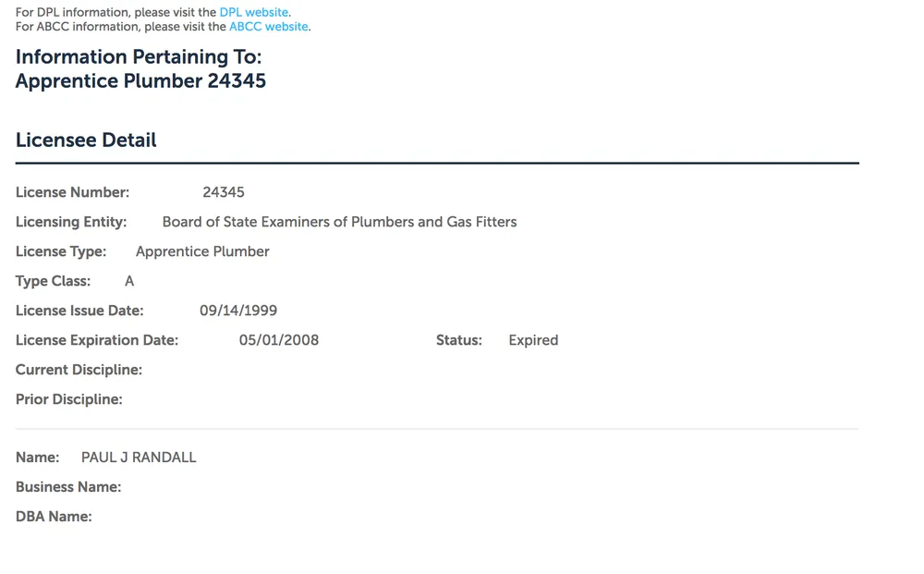Click the Licensing Entity label
The image size is (924, 574).
coord(71,222)
